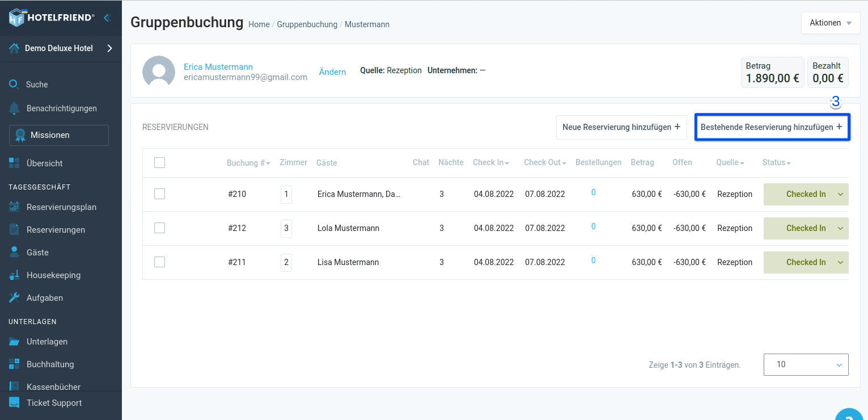The image size is (868, 420).
Task: Tick the checkbox for booking #212
Action: tap(160, 228)
